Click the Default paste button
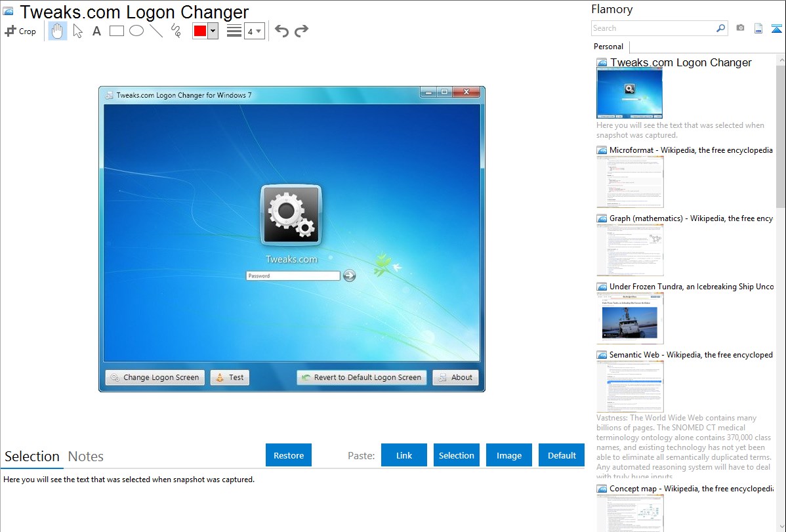This screenshot has height=532, width=786. click(562, 455)
